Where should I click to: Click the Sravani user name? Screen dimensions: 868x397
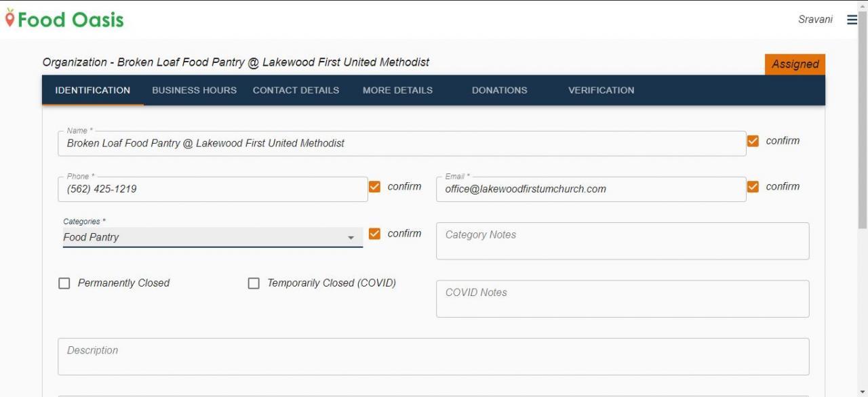(815, 20)
